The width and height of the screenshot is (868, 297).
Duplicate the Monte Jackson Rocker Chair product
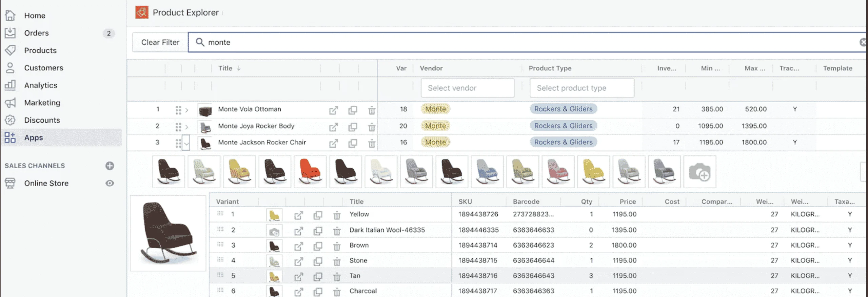(x=353, y=143)
